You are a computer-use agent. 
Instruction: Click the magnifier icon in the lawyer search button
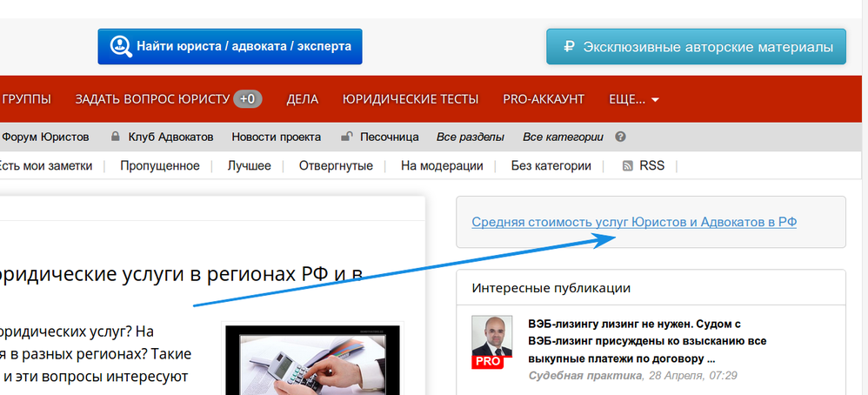click(119, 46)
